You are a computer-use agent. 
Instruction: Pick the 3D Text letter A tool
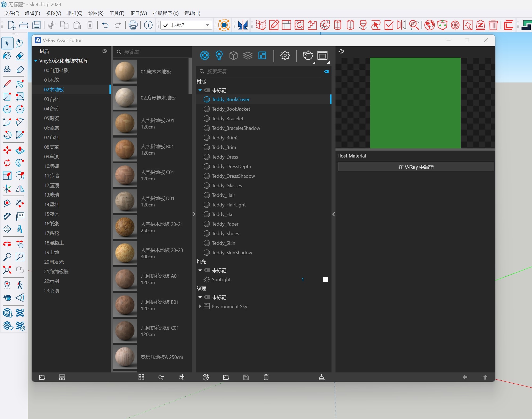click(x=20, y=229)
